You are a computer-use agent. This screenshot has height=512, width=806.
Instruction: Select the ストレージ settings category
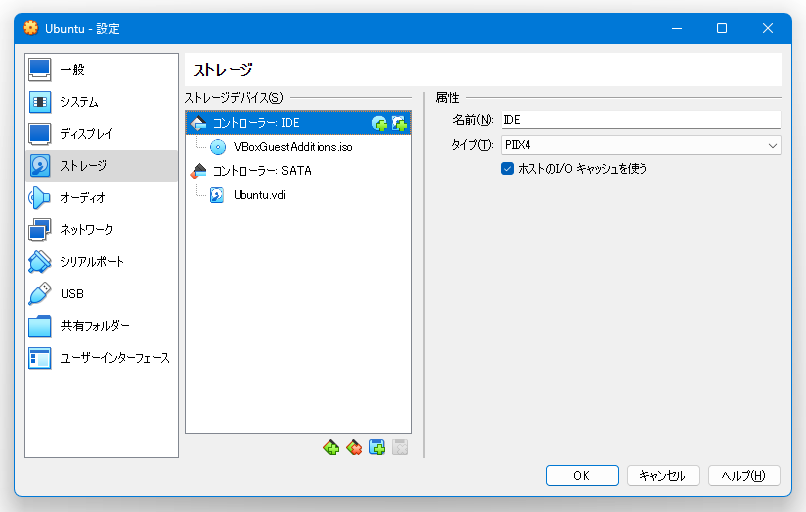coord(101,166)
